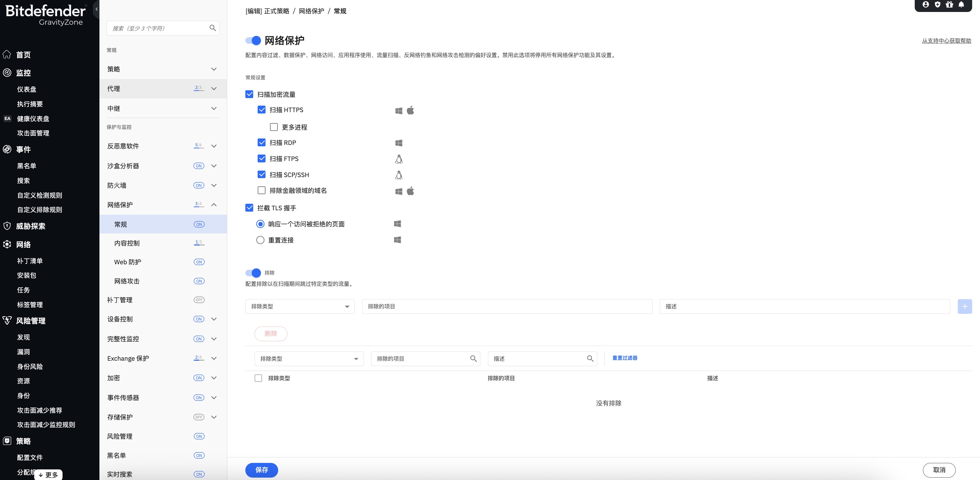Click the 保存 button
The image size is (980, 480).
coord(261,470)
